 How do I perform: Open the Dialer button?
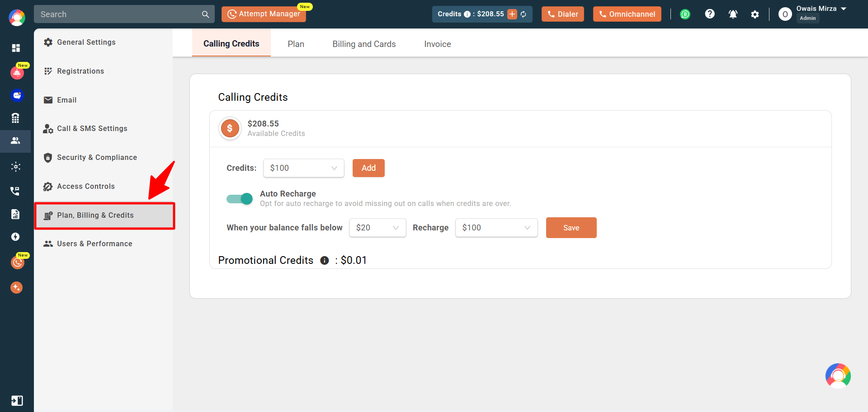click(x=563, y=14)
